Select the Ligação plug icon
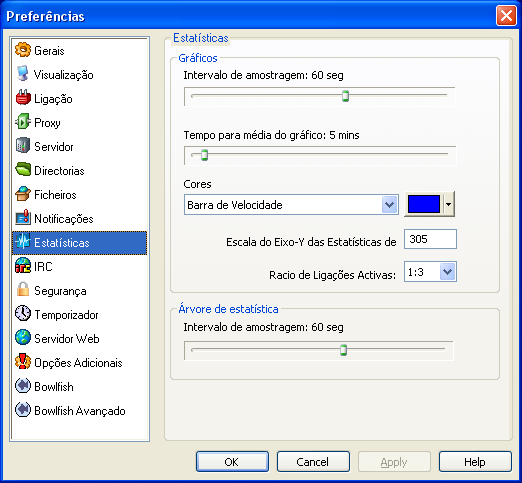 [x=23, y=98]
